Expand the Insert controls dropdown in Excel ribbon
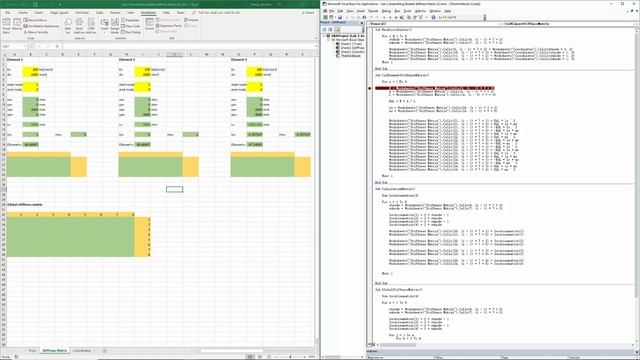Image resolution: width=640 pixels, height=360 pixels. click(x=104, y=25)
